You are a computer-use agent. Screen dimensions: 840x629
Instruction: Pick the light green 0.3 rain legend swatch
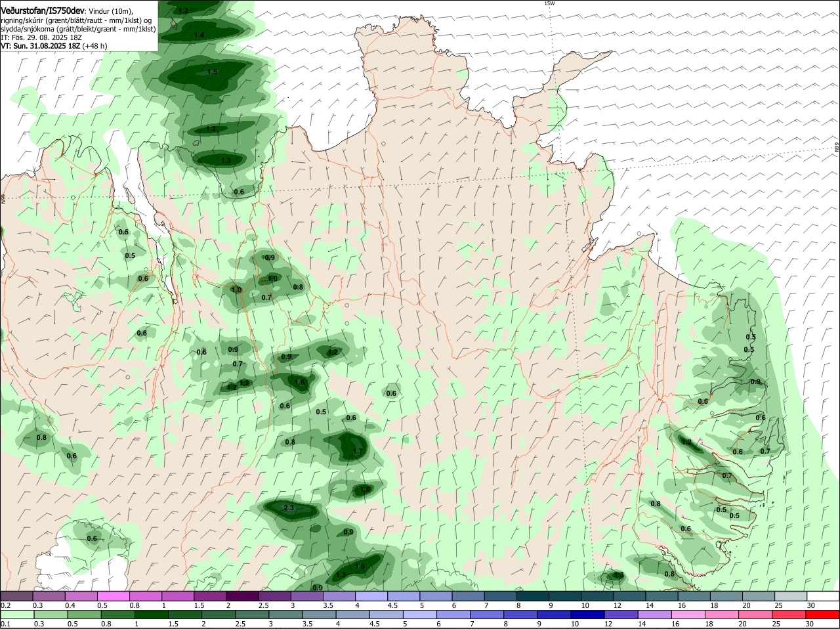51,615
